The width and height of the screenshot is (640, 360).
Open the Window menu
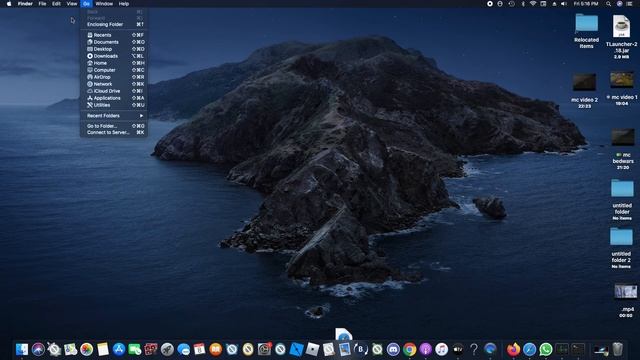[x=104, y=4]
